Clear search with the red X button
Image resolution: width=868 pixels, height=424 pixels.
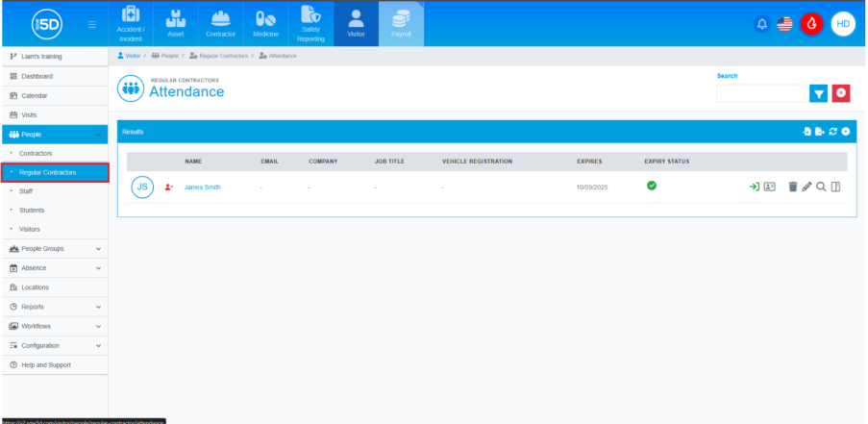pyautogui.click(x=841, y=93)
